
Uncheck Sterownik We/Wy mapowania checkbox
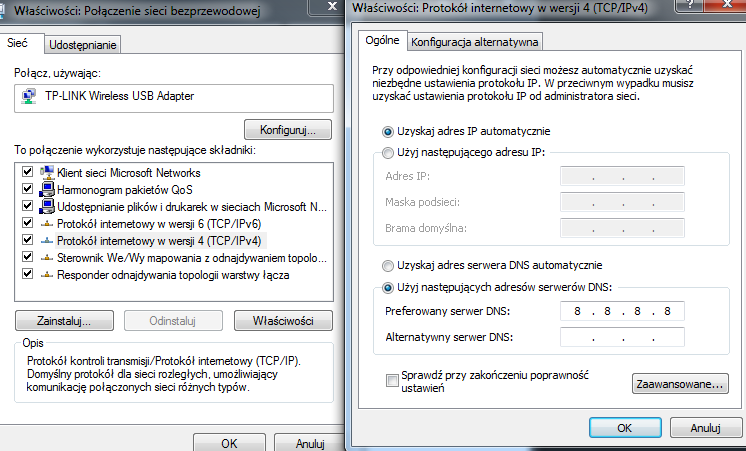pyautogui.click(x=28, y=256)
